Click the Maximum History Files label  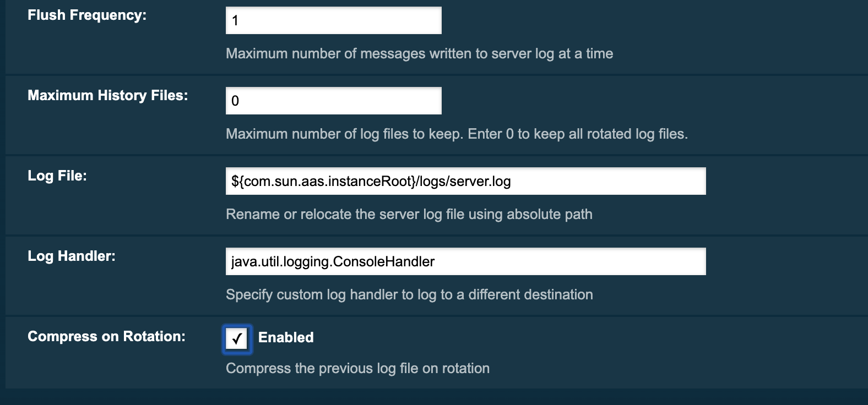[x=108, y=95]
